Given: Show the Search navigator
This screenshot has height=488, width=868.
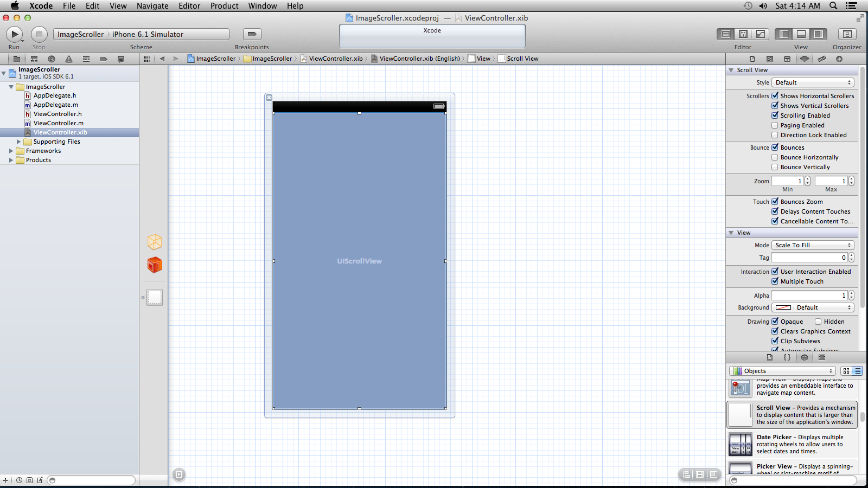Looking at the screenshot, I should click(52, 59).
